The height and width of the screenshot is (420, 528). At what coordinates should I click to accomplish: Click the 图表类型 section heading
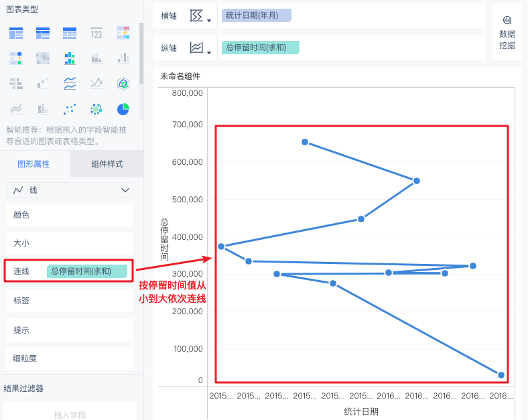point(22,9)
